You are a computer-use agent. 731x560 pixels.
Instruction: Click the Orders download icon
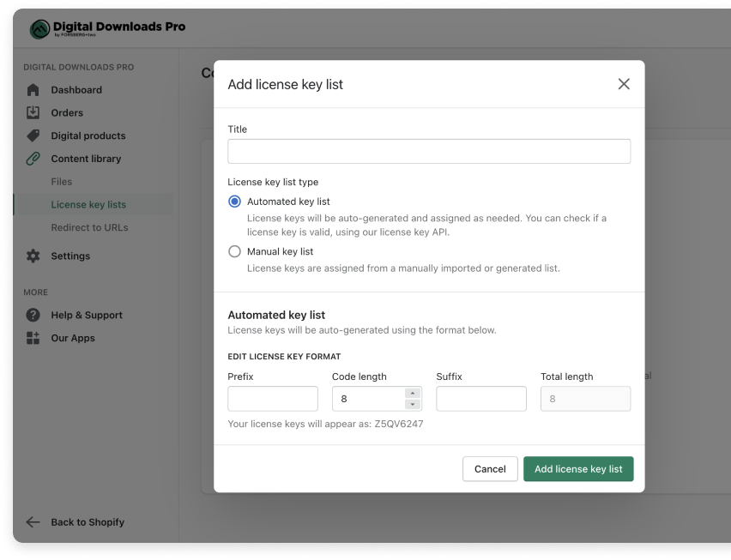tap(33, 112)
